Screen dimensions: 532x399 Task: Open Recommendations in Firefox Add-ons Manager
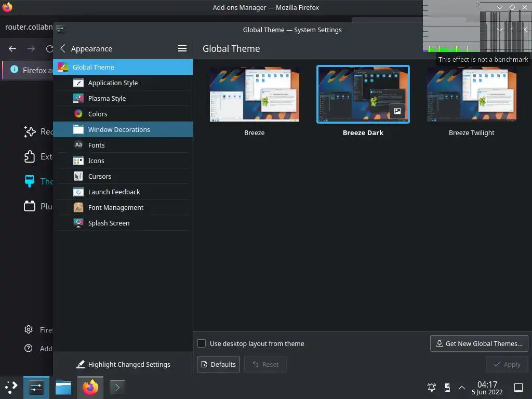point(38,131)
